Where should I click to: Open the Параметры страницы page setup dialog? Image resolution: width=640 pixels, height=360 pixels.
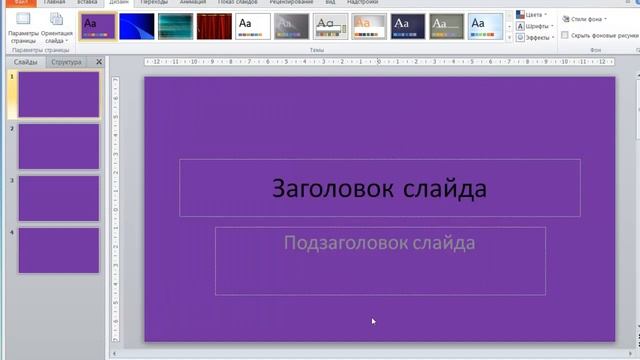(23, 28)
